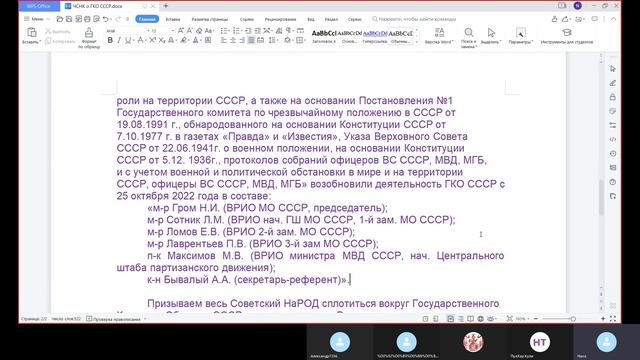Image resolution: width=640 pixels, height=360 pixels.
Task: Open the WPS Office home tab
Action: (x=39, y=6)
